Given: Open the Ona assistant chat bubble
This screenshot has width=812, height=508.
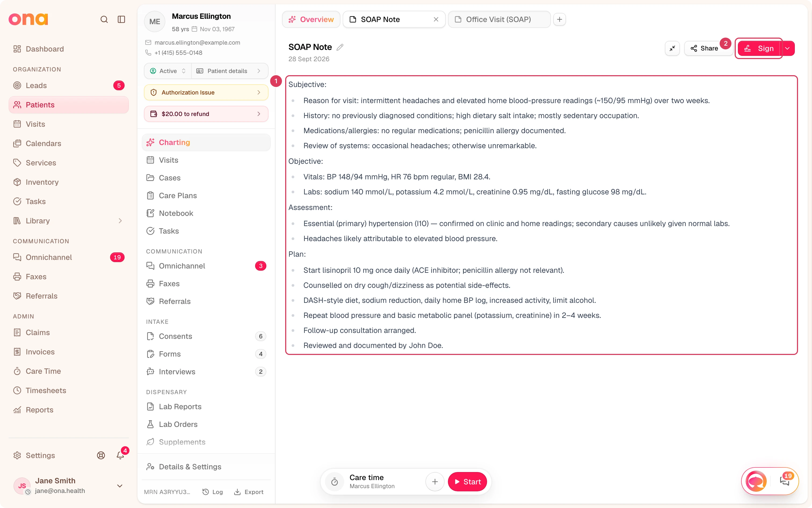Looking at the screenshot, I should pyautogui.click(x=756, y=481).
